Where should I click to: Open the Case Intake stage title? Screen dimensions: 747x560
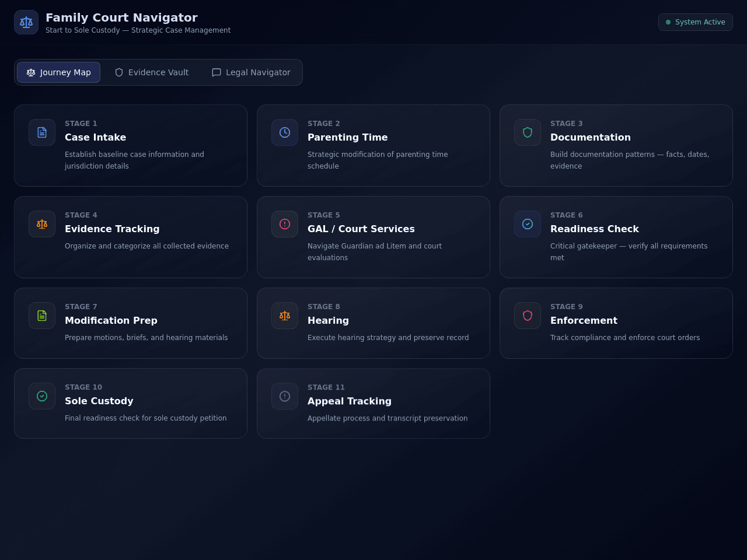click(95, 137)
